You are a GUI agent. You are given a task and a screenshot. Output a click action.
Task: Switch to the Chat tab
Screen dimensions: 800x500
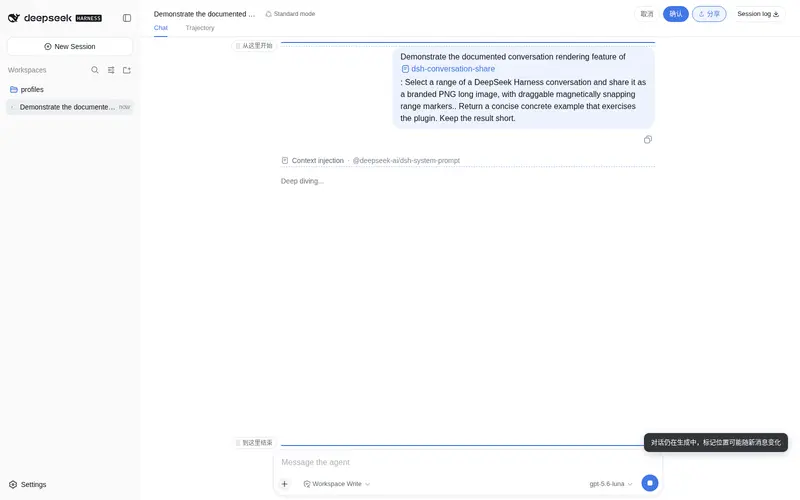click(161, 28)
